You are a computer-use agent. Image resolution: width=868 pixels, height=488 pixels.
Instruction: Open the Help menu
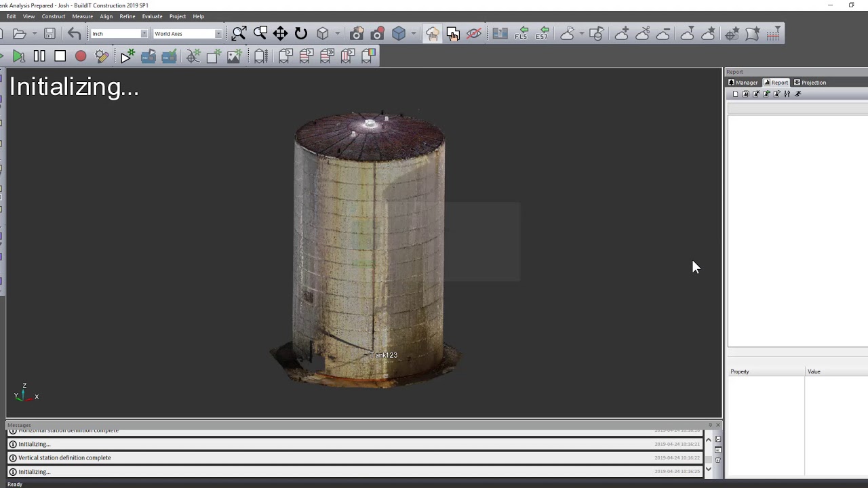[198, 16]
